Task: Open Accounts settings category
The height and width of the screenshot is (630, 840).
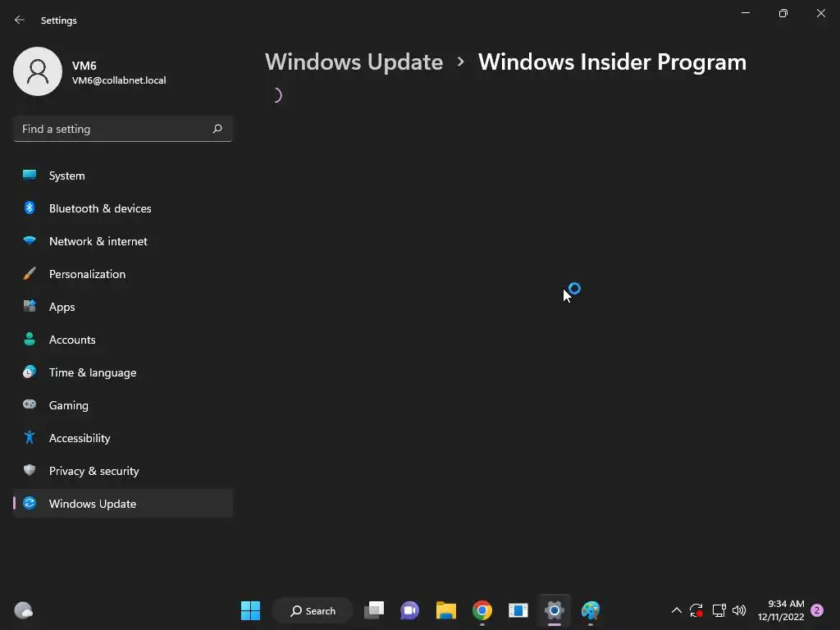Action: pyautogui.click(x=123, y=340)
